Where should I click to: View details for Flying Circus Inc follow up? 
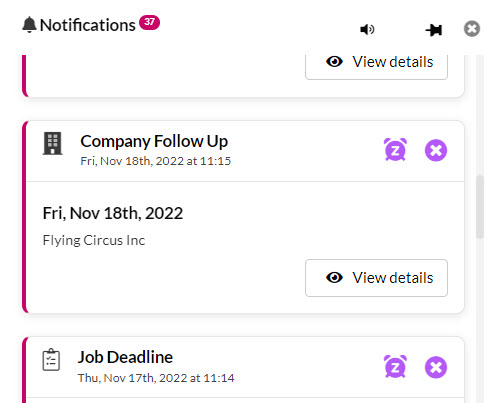click(x=376, y=278)
